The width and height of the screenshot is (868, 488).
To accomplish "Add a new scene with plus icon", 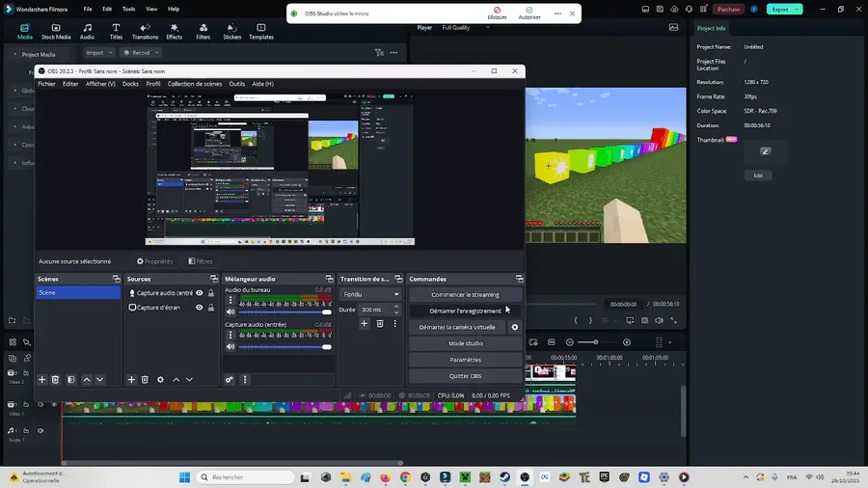I will click(42, 380).
